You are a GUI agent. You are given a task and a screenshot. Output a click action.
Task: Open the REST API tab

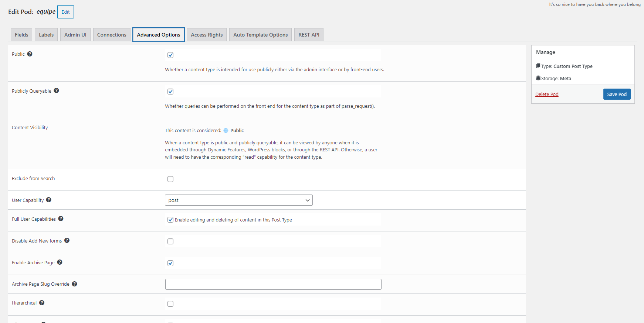(x=309, y=35)
